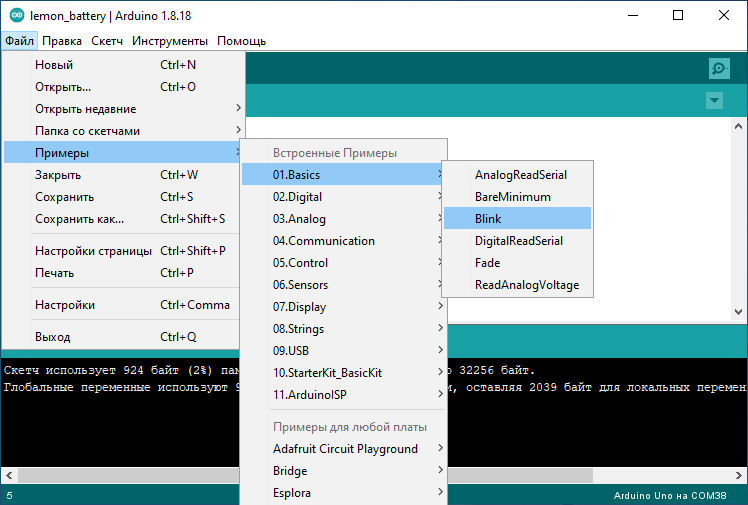Screen dimensions: 748x505
Task: Click the console horizontal scrollbar thumb
Action: point(305,475)
